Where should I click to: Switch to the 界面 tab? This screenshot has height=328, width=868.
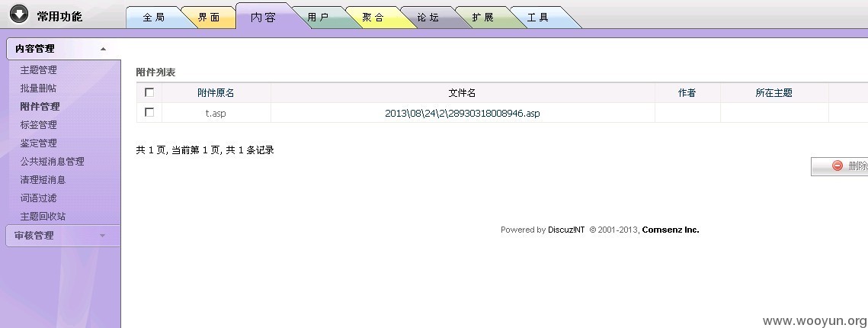point(209,18)
